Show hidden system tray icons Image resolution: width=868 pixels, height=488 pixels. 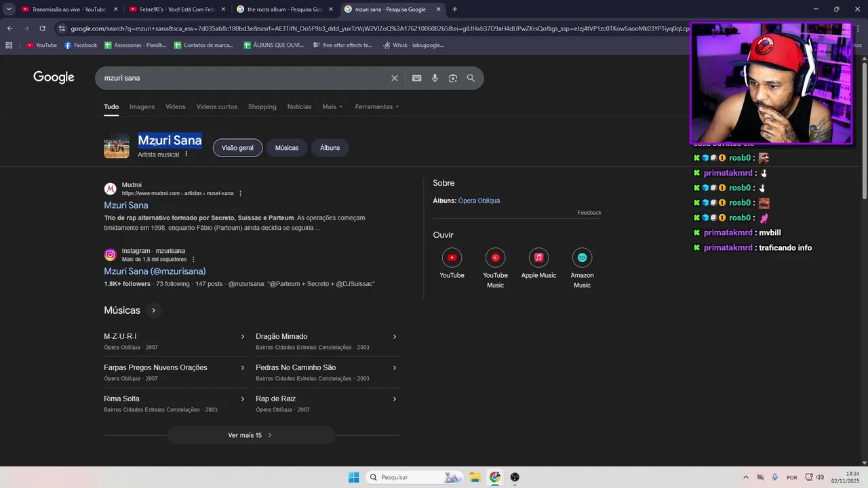pyautogui.click(x=746, y=477)
